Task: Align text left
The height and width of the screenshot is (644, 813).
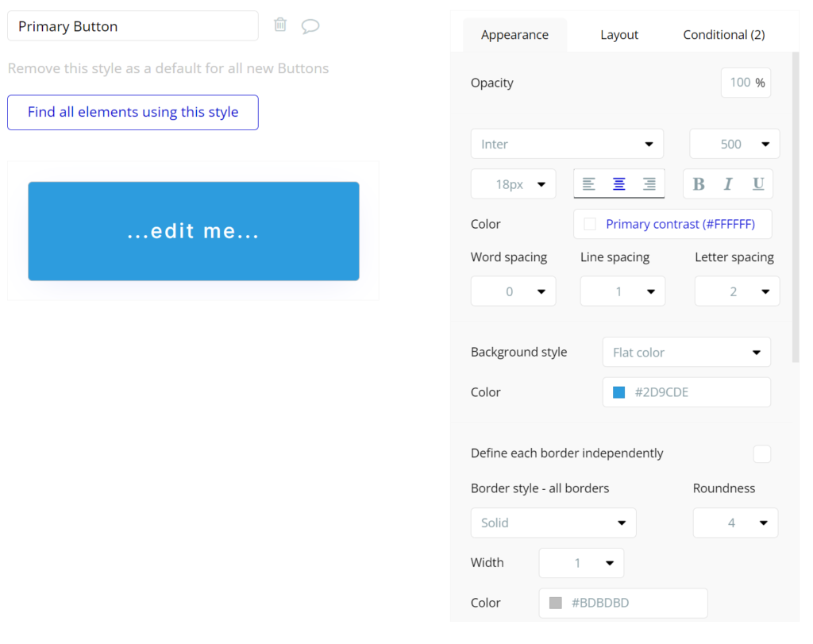Action: (588, 183)
